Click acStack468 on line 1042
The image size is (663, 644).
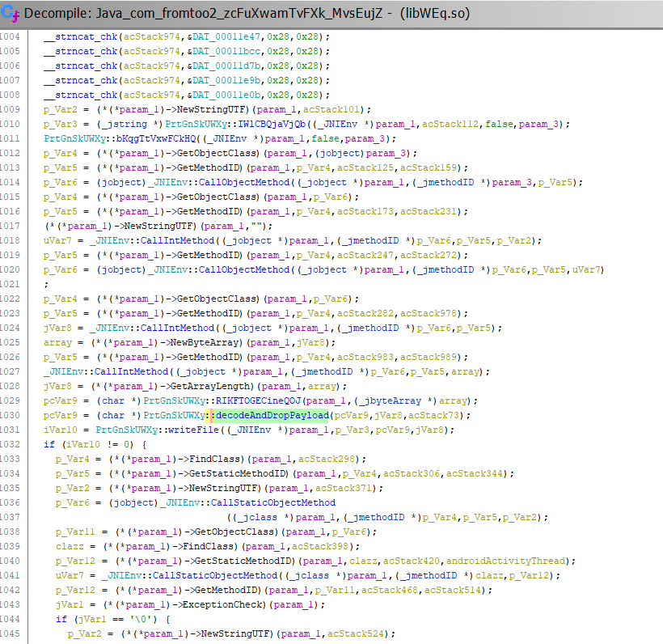pos(390,590)
